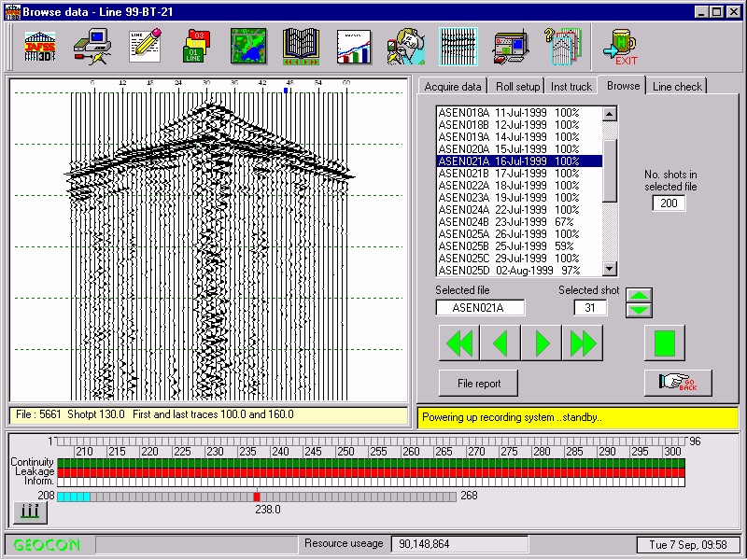Click the No. shots in selected file field
The height and width of the screenshot is (560, 747).
coord(669,203)
